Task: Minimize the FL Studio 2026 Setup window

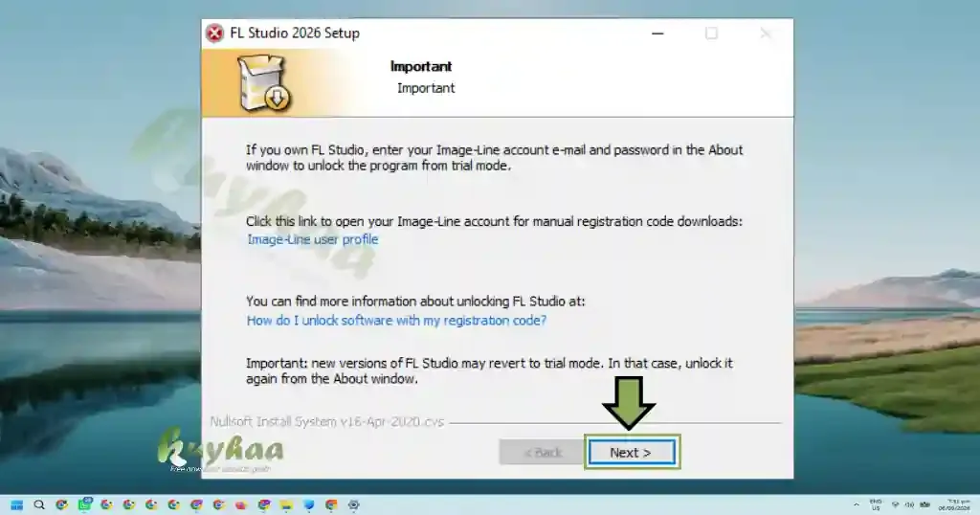Action: click(657, 34)
